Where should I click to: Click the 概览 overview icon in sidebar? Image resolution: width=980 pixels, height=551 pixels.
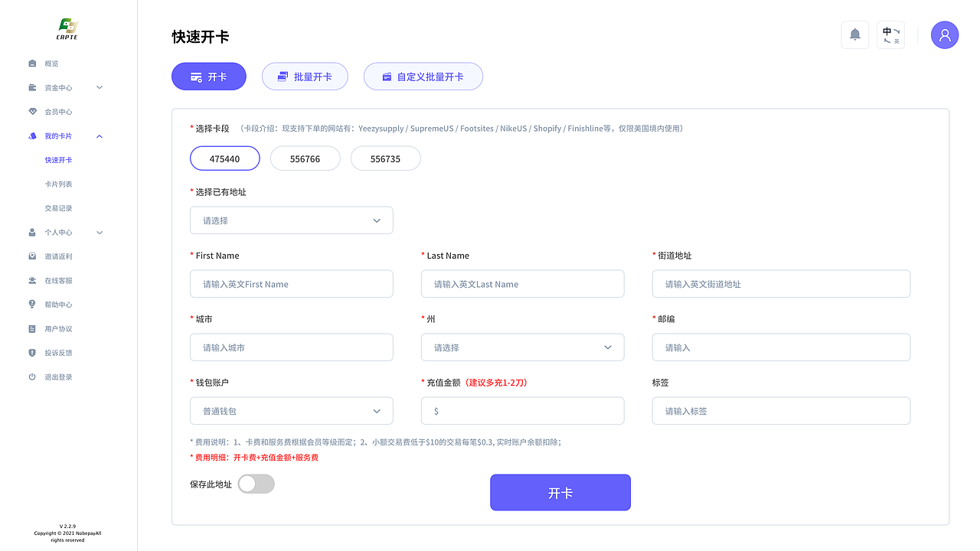coord(31,63)
